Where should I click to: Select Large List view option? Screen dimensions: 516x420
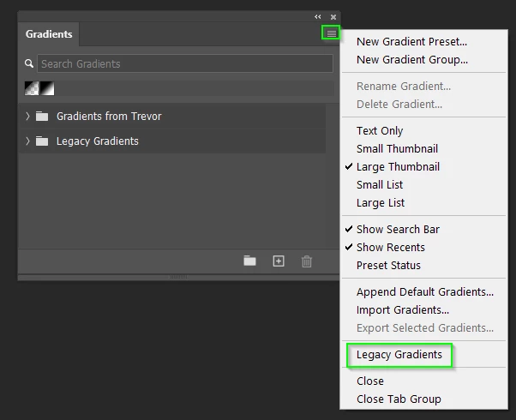click(x=381, y=203)
